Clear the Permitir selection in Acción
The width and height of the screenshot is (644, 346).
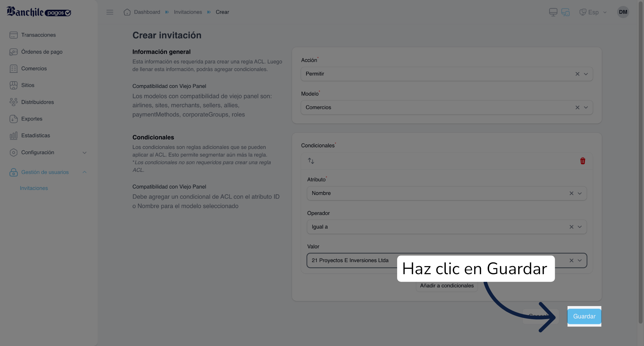577,74
